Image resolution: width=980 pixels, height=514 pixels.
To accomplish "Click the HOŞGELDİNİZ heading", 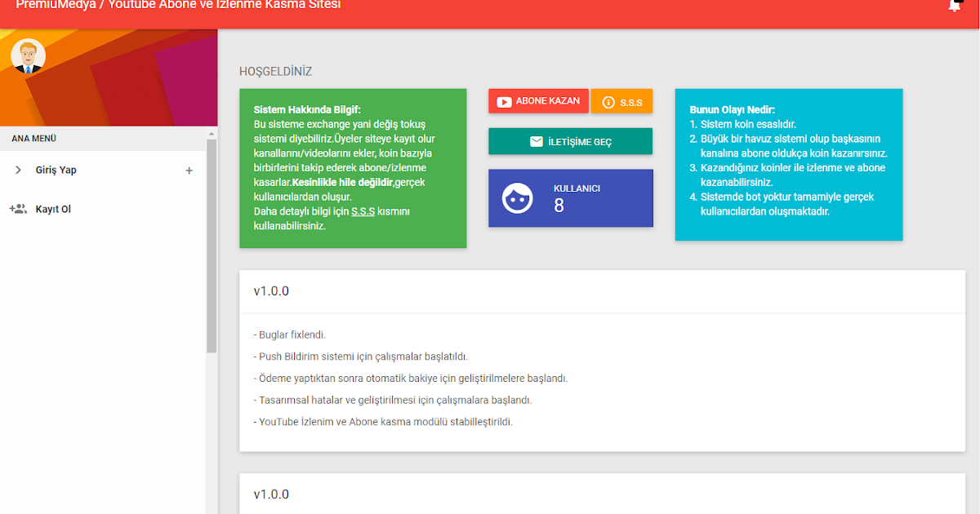I will tap(275, 72).
